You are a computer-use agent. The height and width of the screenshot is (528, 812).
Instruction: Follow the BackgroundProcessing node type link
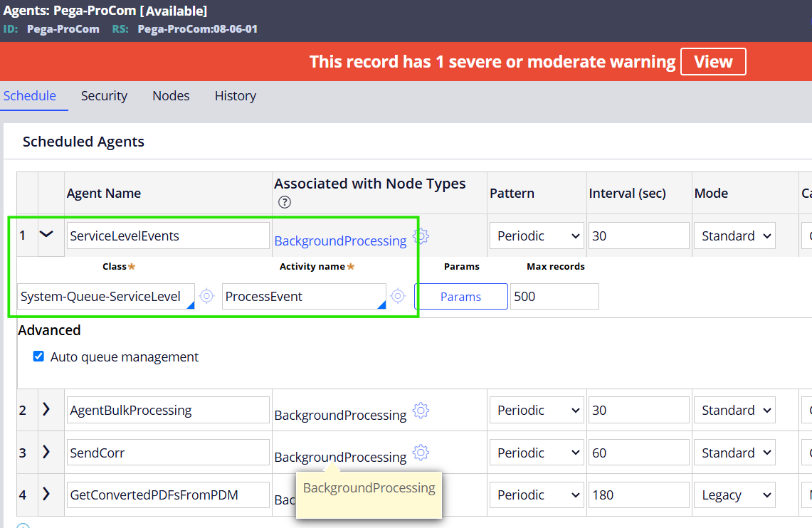340,241
